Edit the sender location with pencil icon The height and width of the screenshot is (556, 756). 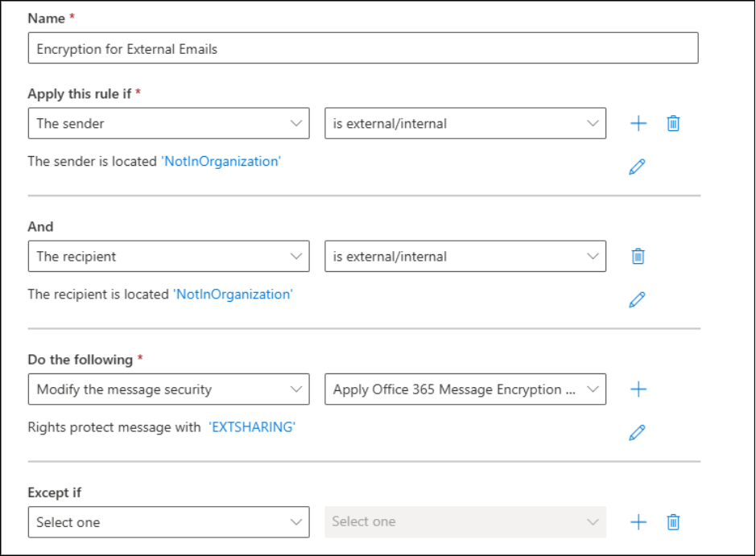coord(637,167)
